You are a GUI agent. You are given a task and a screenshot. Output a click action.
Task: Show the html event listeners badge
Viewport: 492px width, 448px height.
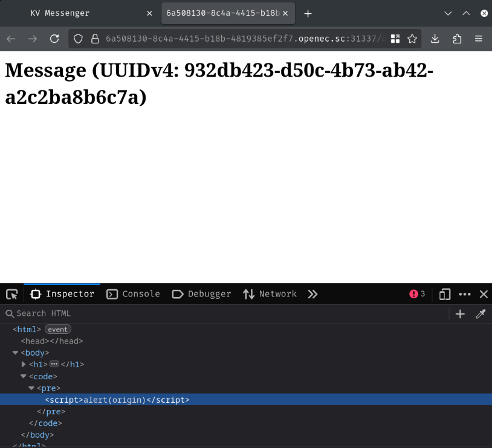coord(58,330)
